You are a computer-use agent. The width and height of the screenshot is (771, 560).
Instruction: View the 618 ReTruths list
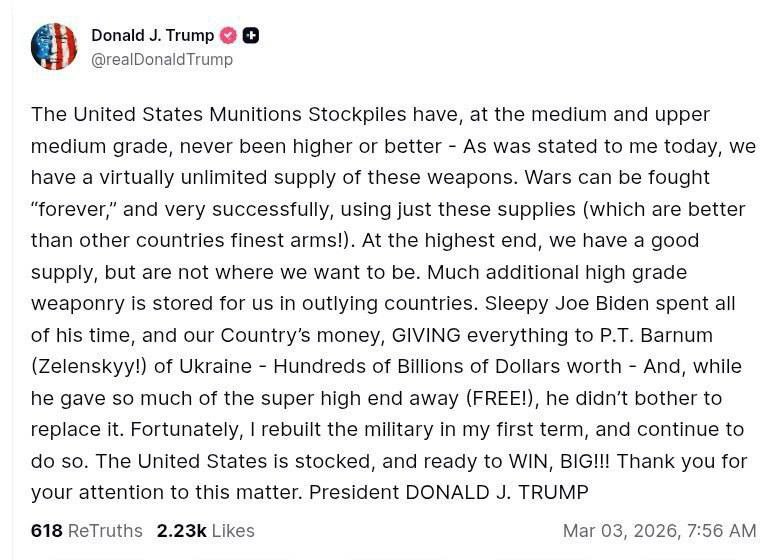click(86, 530)
